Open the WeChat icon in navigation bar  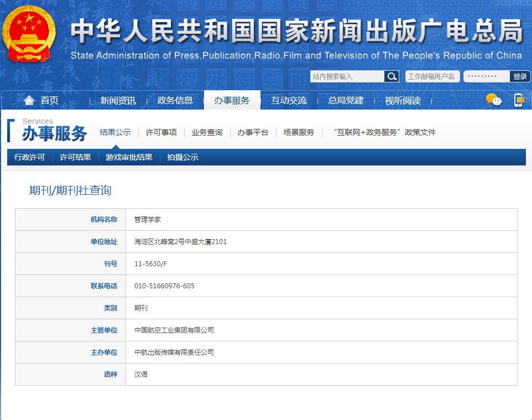coord(493,100)
